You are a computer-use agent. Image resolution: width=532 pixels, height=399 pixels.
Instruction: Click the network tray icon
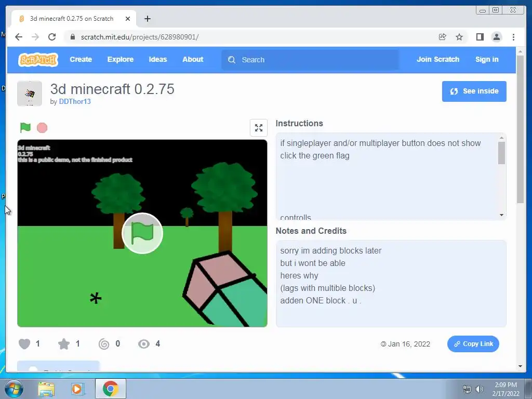click(467, 389)
